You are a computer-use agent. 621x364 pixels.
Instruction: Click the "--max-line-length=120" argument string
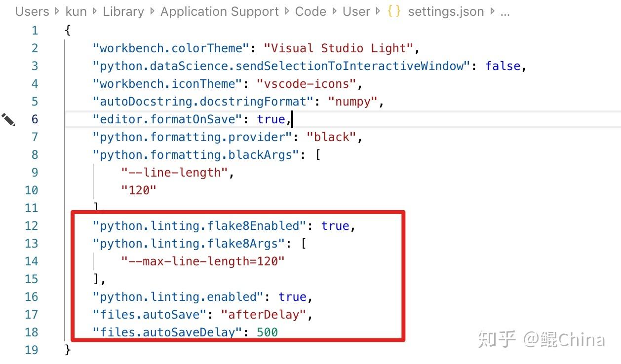(x=203, y=261)
